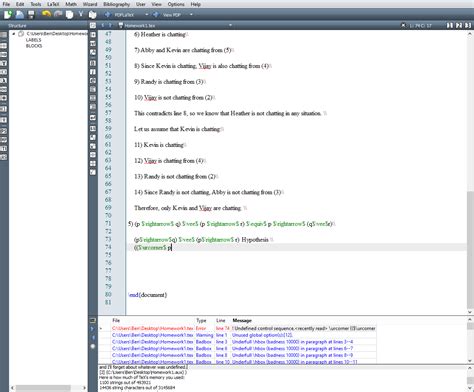This screenshot has height=392, width=474.
Task: Open the Bibliography menu
Action: click(x=116, y=4)
